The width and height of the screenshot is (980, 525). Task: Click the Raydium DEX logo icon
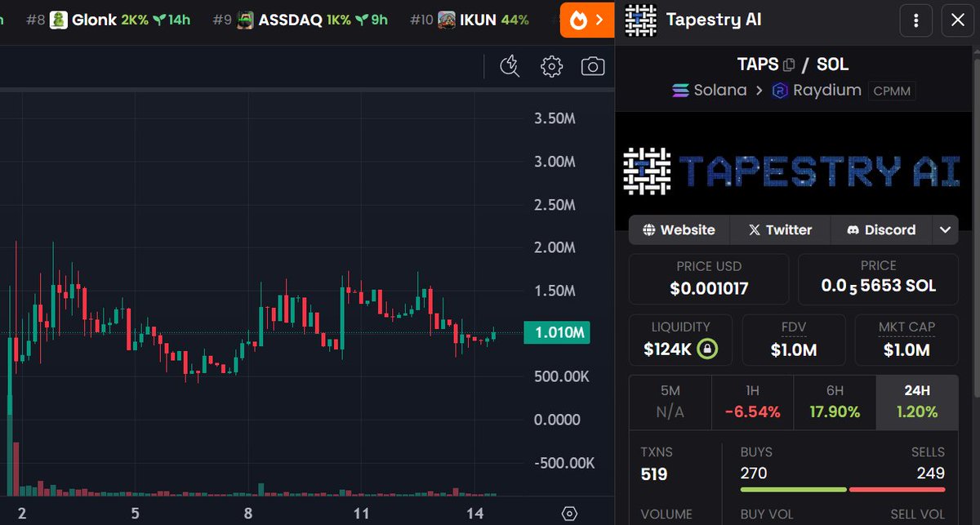coord(779,91)
